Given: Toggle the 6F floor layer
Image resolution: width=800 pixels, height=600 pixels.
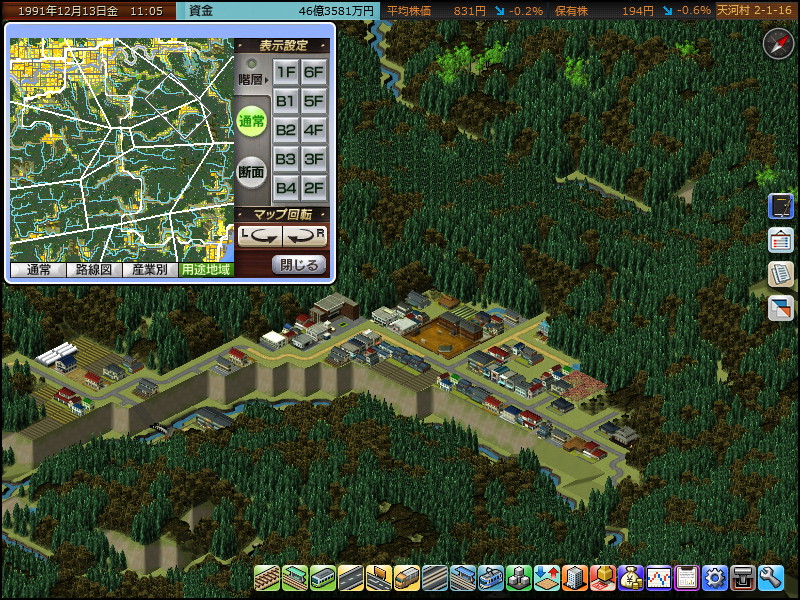Looking at the screenshot, I should [x=314, y=71].
